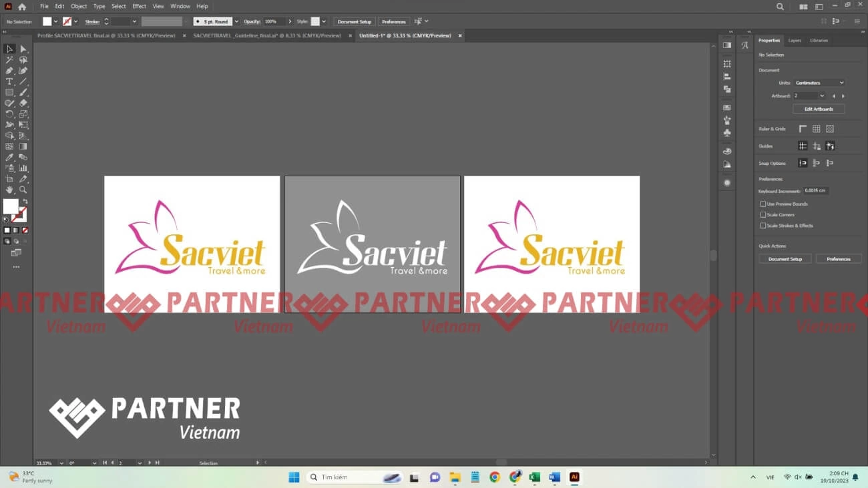The width and height of the screenshot is (868, 488).
Task: Select the Rectangle tool
Action: (9, 92)
